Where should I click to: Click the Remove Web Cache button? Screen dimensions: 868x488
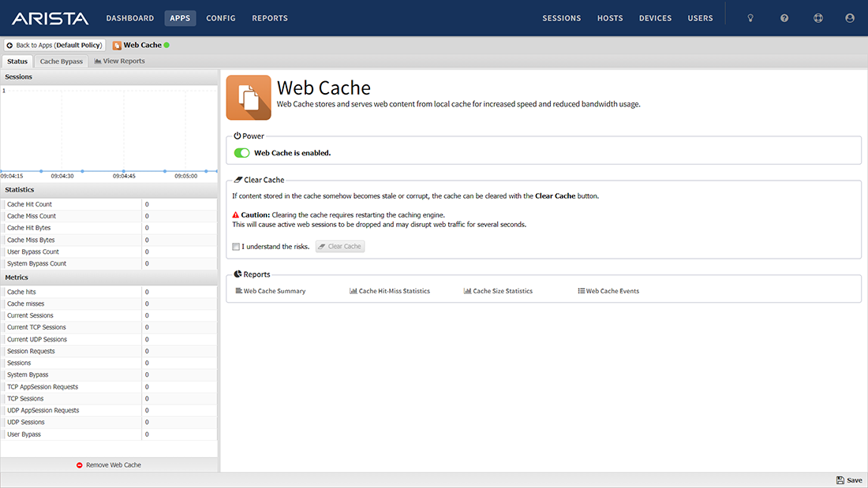[x=109, y=465]
